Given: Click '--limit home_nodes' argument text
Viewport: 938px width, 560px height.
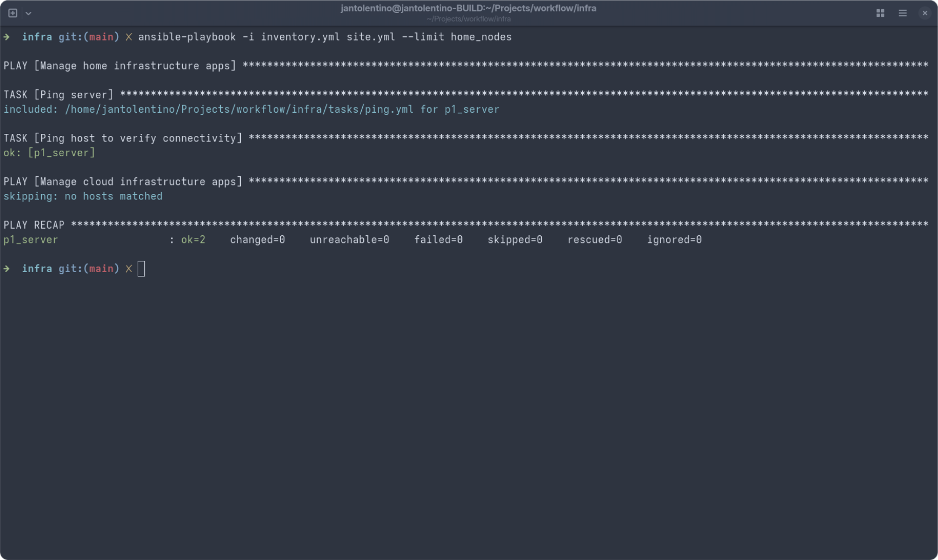Looking at the screenshot, I should [x=457, y=37].
